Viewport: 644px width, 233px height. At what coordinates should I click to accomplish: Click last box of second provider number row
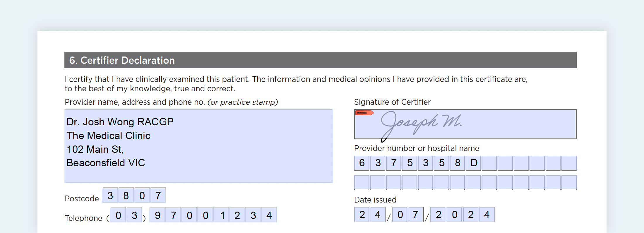click(x=569, y=183)
